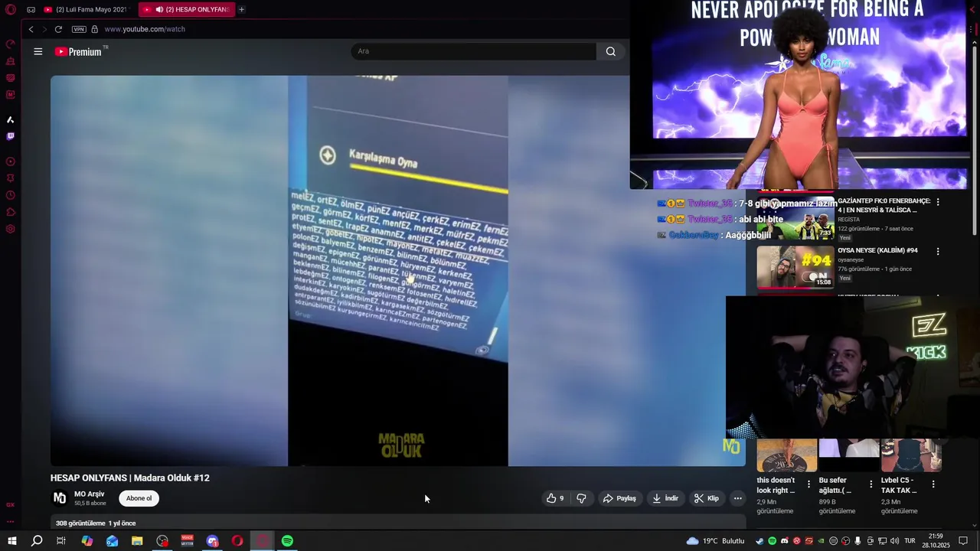Open options menu for OYSA NEYSE video
The height and width of the screenshot is (551, 980).
[x=938, y=251]
